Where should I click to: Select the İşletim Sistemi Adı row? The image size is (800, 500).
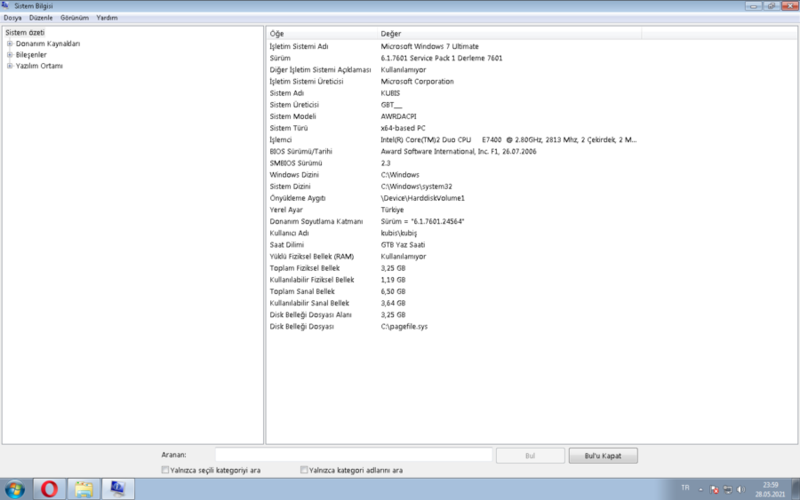pos(299,46)
